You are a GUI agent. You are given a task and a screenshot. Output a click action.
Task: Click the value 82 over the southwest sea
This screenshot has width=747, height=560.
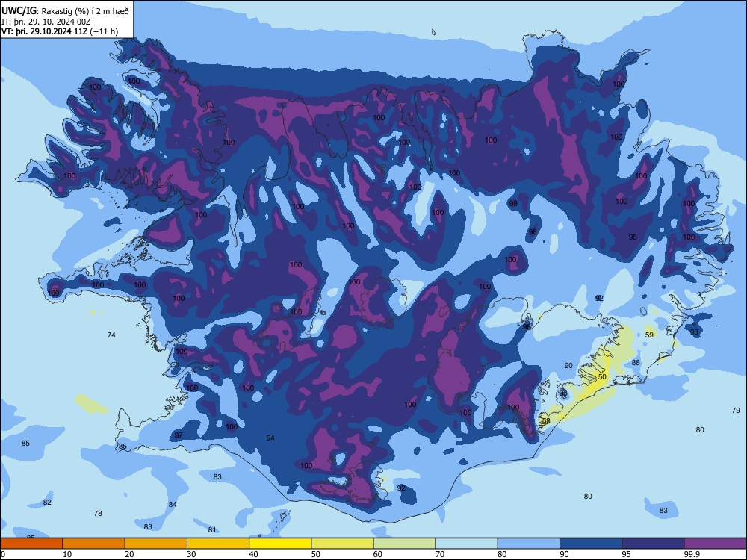[47, 502]
